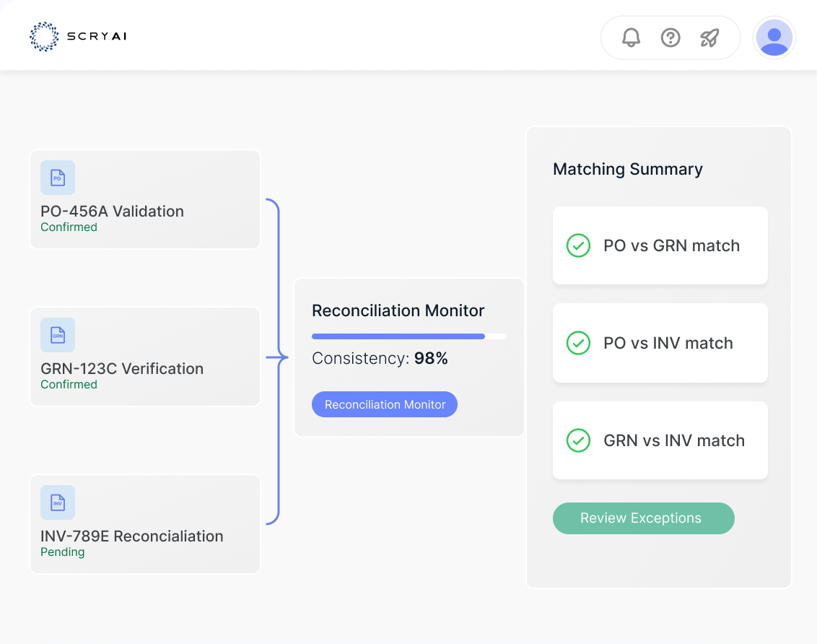This screenshot has width=817, height=644.
Task: Click the rocket launch icon
Action: 709,38
